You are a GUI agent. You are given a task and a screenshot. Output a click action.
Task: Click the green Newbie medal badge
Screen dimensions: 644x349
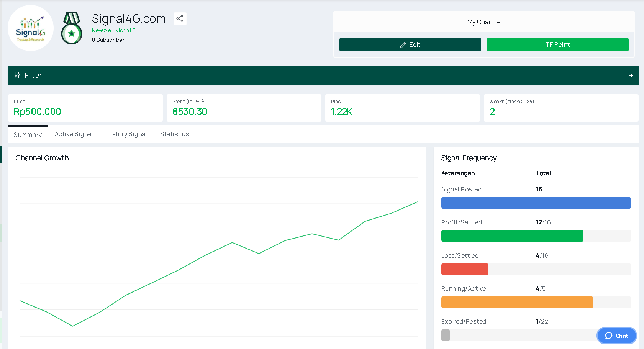click(x=72, y=28)
